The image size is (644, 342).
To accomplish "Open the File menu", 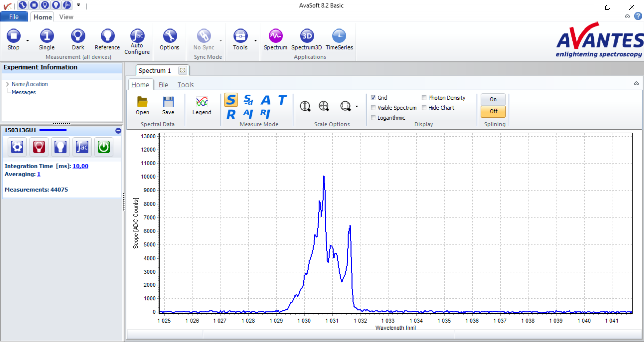I will click(x=14, y=17).
